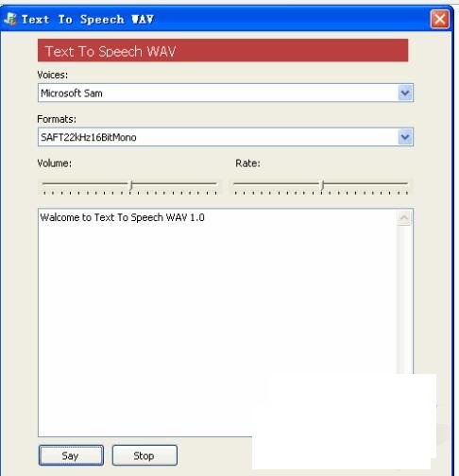The image size is (459, 476).
Task: Click the Rate: label
Action: pyautogui.click(x=247, y=163)
